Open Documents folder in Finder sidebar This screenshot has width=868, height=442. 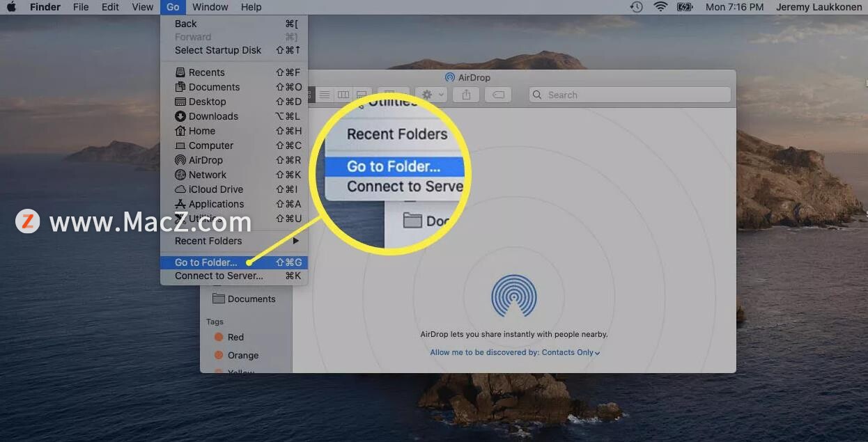245,299
